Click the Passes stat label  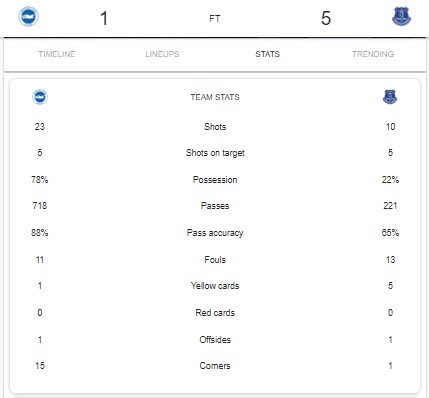pyautogui.click(x=215, y=206)
